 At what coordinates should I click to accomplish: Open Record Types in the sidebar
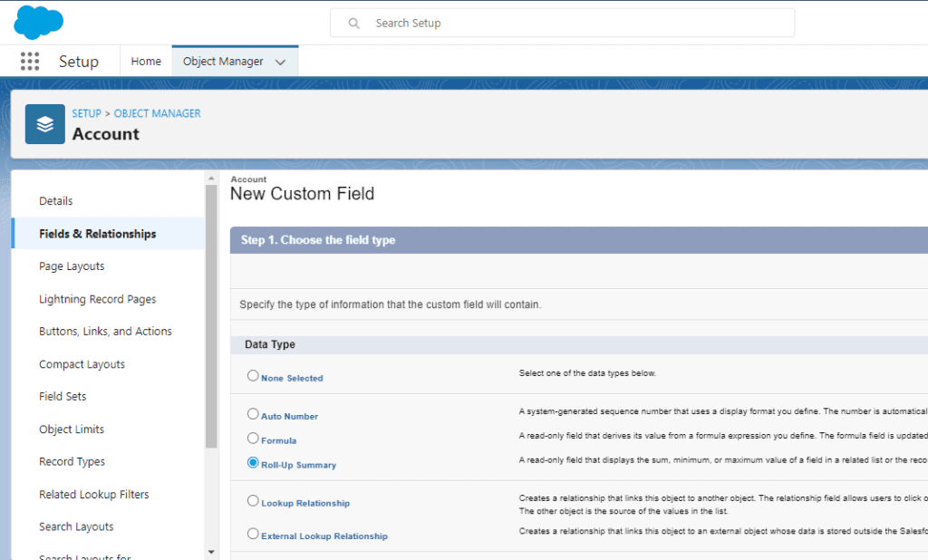[72, 462]
